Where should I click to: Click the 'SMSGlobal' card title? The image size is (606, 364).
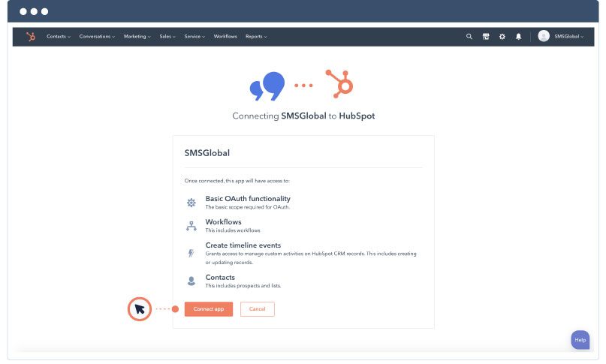[x=207, y=153]
